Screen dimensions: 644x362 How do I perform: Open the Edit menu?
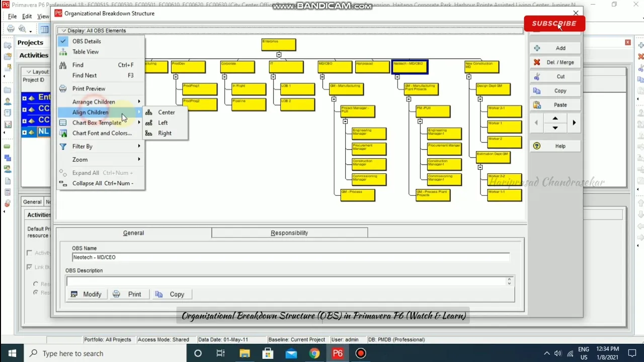(27, 16)
